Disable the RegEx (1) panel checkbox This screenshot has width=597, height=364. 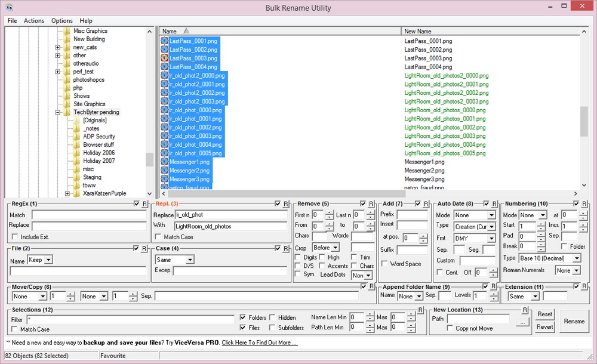[x=136, y=204]
